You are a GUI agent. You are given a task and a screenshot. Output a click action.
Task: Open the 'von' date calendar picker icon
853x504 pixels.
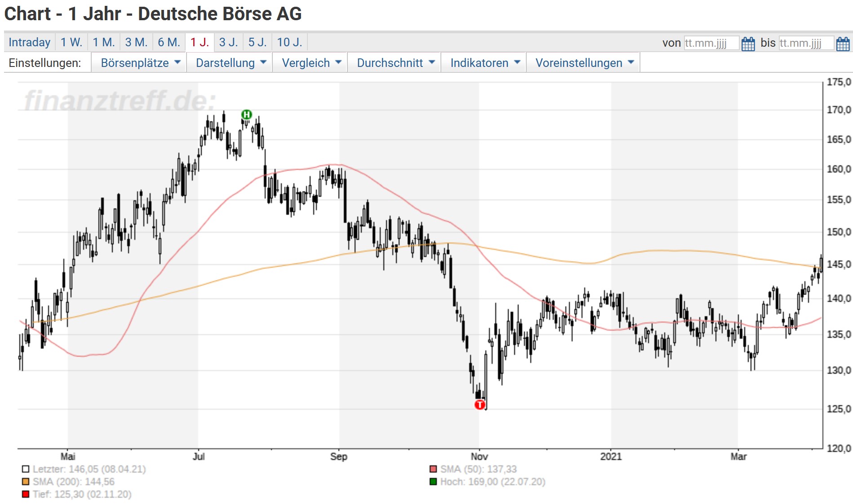click(748, 44)
